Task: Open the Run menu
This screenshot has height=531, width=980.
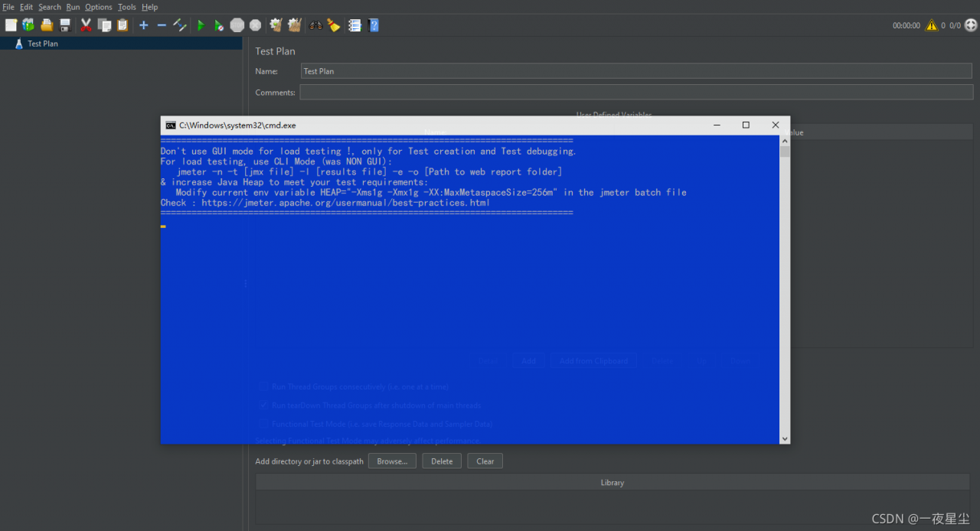Action: pyautogui.click(x=73, y=7)
